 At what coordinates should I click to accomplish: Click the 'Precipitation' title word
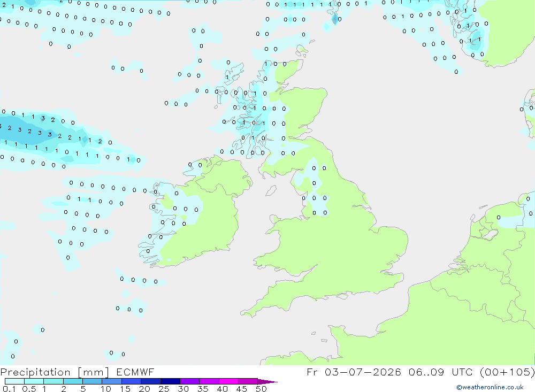35,372
